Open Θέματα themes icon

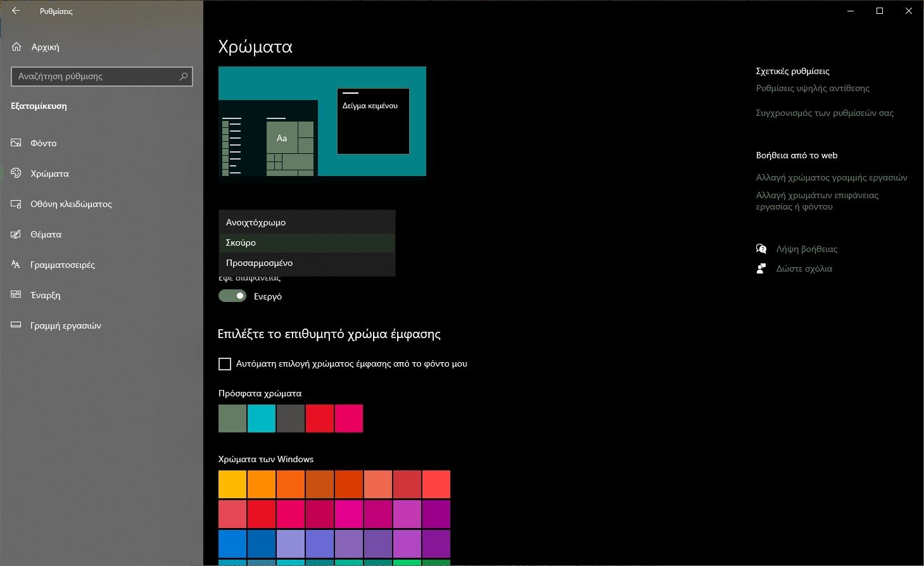coord(16,234)
